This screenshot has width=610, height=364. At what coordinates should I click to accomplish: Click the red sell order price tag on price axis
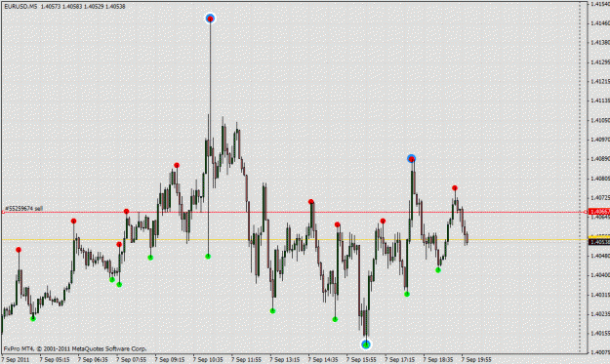pyautogui.click(x=599, y=212)
